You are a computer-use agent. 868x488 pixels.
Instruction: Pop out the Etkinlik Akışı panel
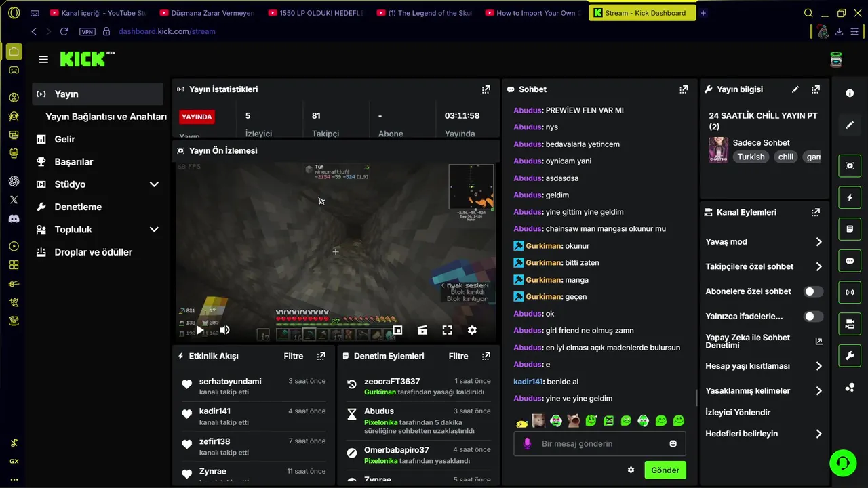(x=321, y=356)
